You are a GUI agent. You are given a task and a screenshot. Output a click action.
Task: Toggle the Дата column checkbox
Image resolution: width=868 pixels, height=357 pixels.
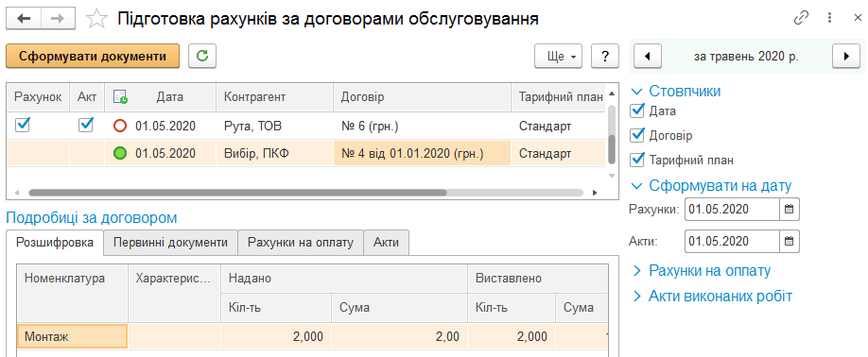637,110
